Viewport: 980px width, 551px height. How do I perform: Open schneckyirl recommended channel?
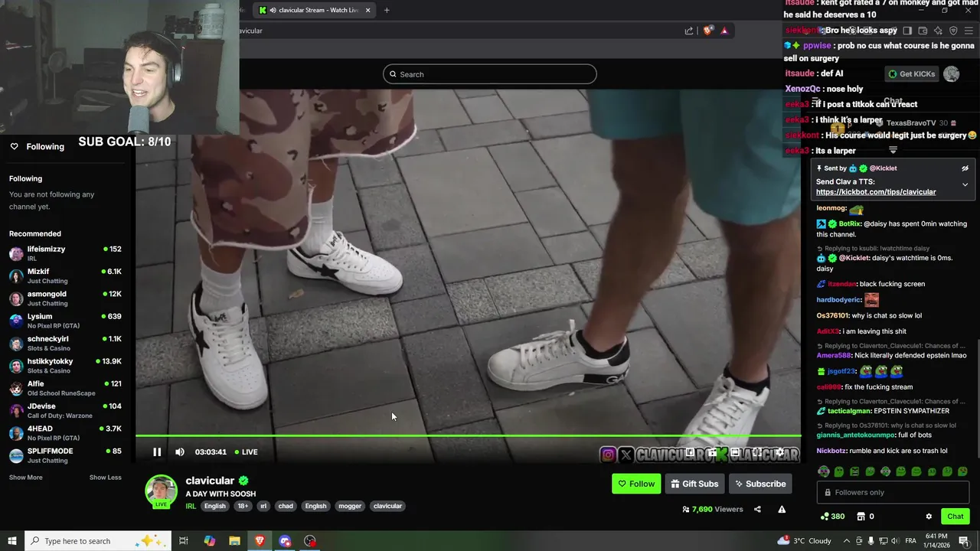pyautogui.click(x=65, y=344)
